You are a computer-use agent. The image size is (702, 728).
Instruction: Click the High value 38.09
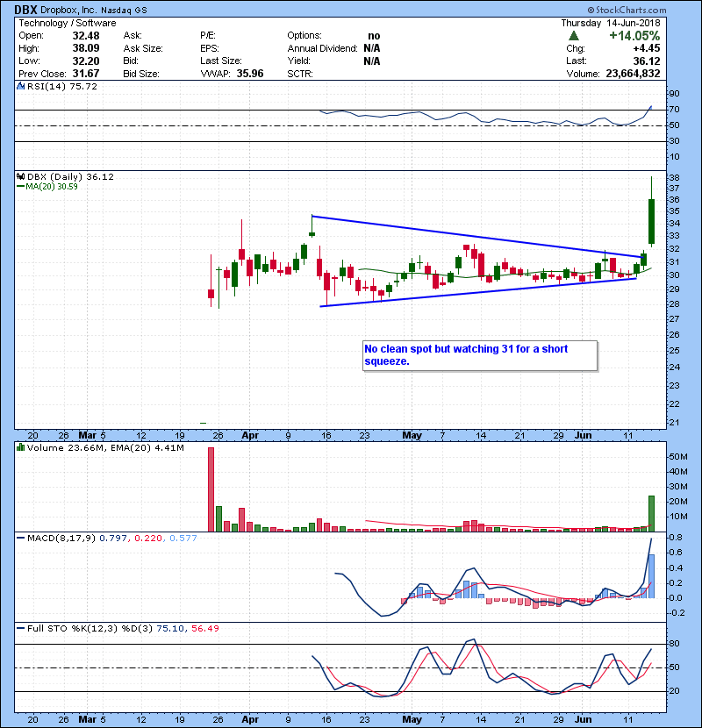(86, 48)
